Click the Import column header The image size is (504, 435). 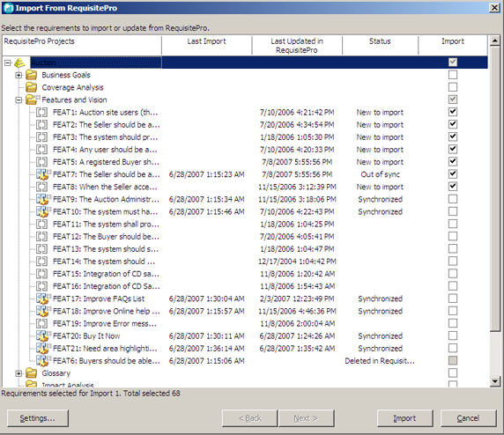tap(453, 45)
